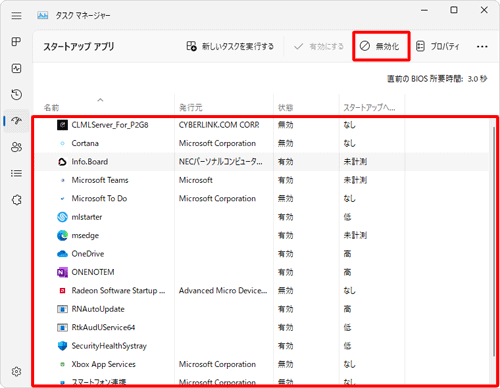Click the Info.Board app icon
This screenshot has width=500, height=388.
62,162
